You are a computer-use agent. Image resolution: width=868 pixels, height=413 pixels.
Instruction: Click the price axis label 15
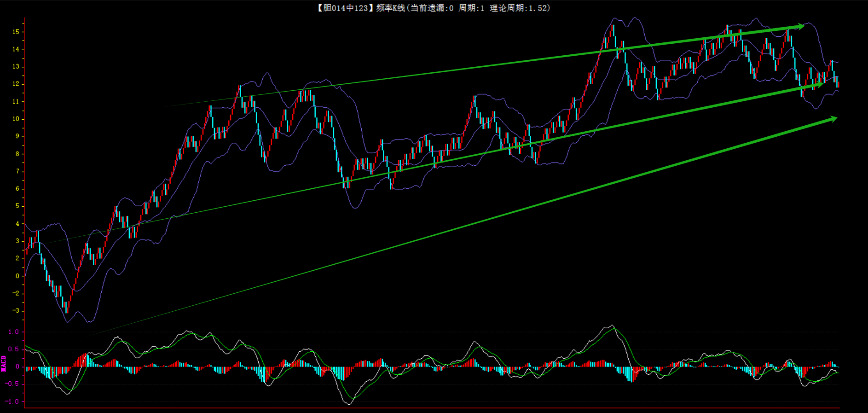(16, 32)
